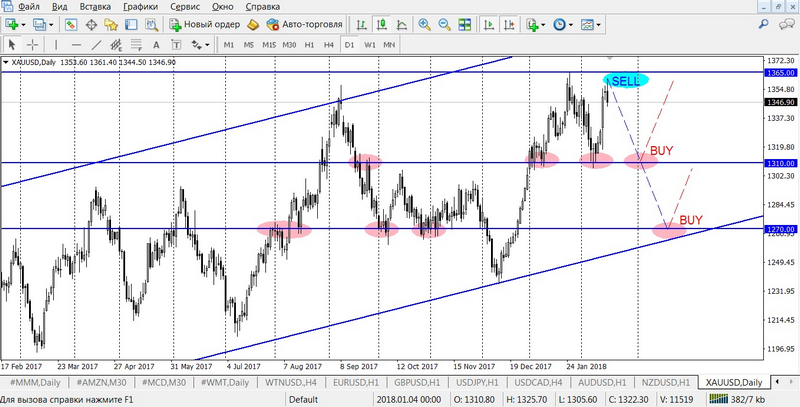Click the Новый ордер button
This screenshot has height=407, width=800.
coord(205,24)
